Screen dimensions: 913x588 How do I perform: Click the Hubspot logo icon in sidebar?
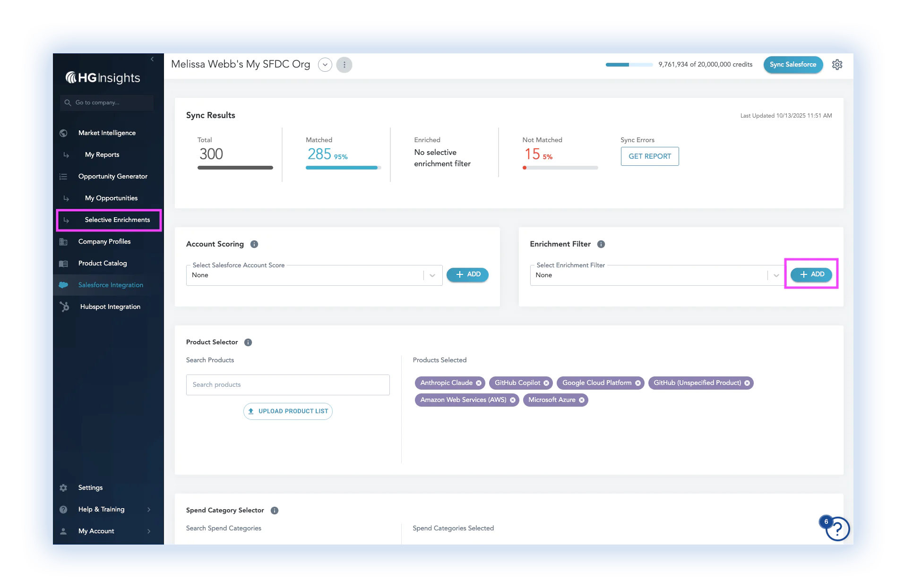coord(65,307)
